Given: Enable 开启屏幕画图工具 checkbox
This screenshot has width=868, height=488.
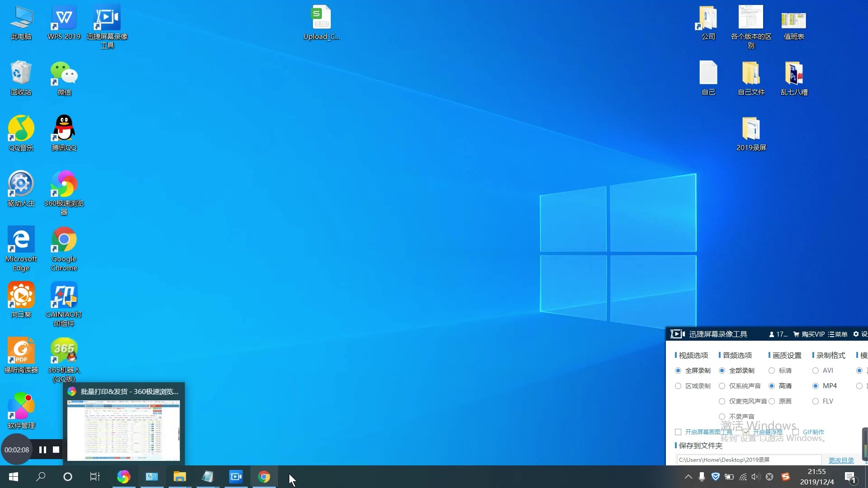Looking at the screenshot, I should (678, 432).
